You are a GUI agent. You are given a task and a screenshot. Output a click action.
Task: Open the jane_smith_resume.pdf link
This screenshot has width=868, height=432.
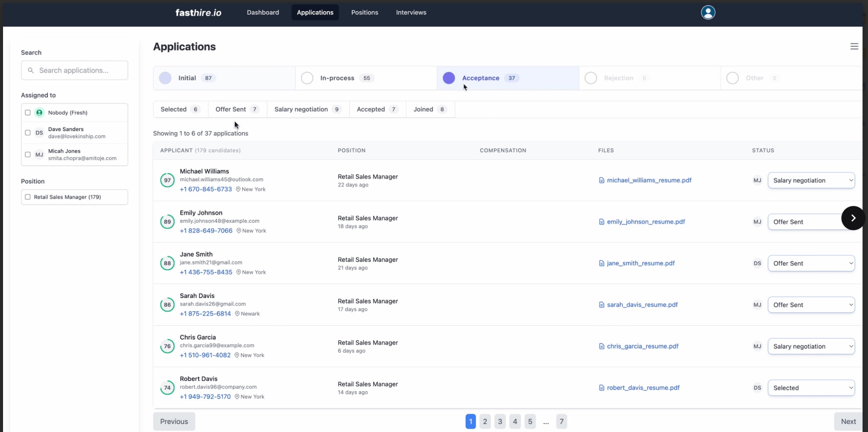[640, 263]
